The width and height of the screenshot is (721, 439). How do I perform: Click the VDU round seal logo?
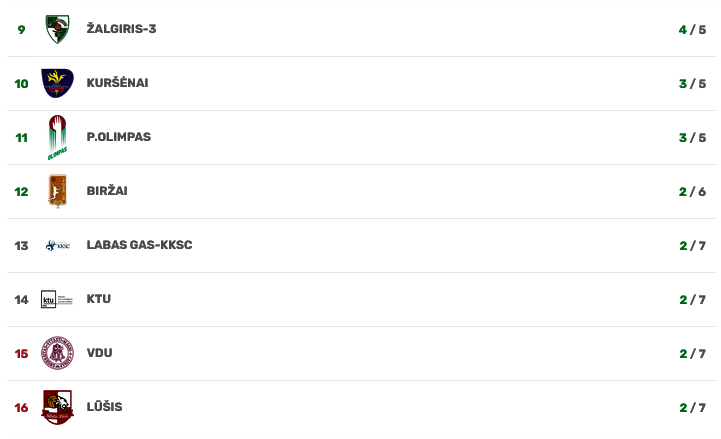[x=57, y=353]
